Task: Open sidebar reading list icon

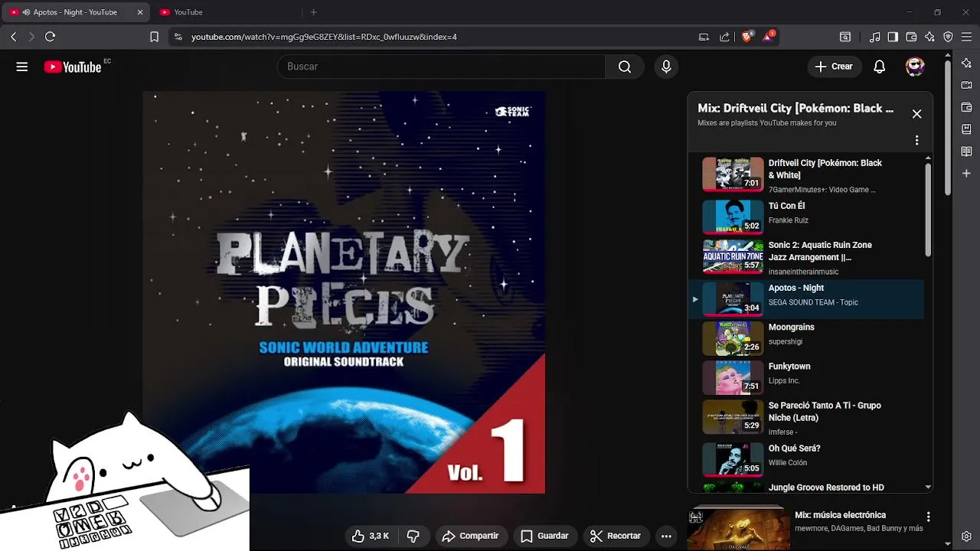Action: coord(967,152)
